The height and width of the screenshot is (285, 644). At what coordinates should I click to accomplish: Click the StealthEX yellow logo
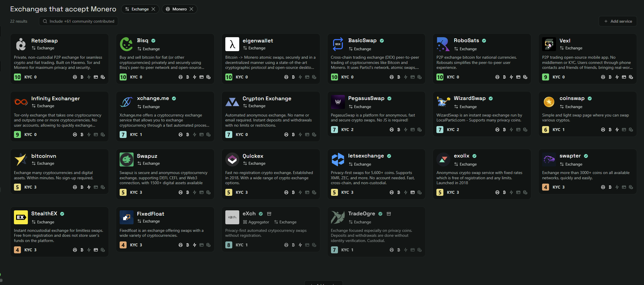[x=21, y=217]
